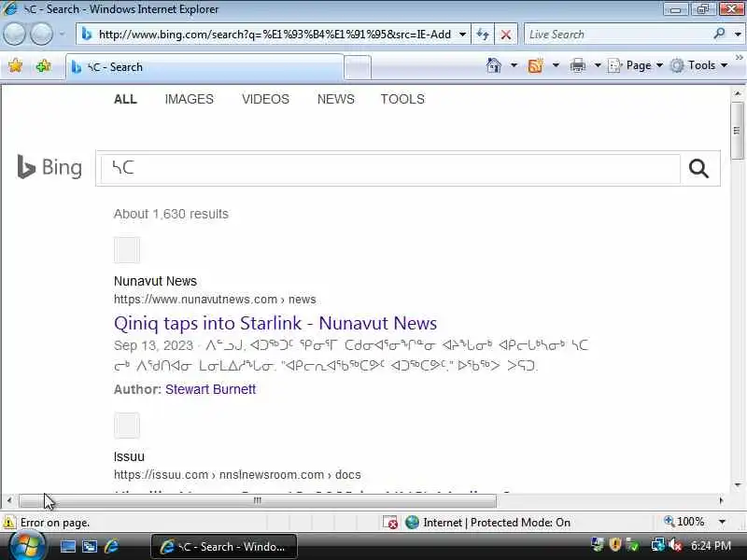Click Internet Protected Mode zone indicator
Screen dimensions: 747x560
coord(487,523)
